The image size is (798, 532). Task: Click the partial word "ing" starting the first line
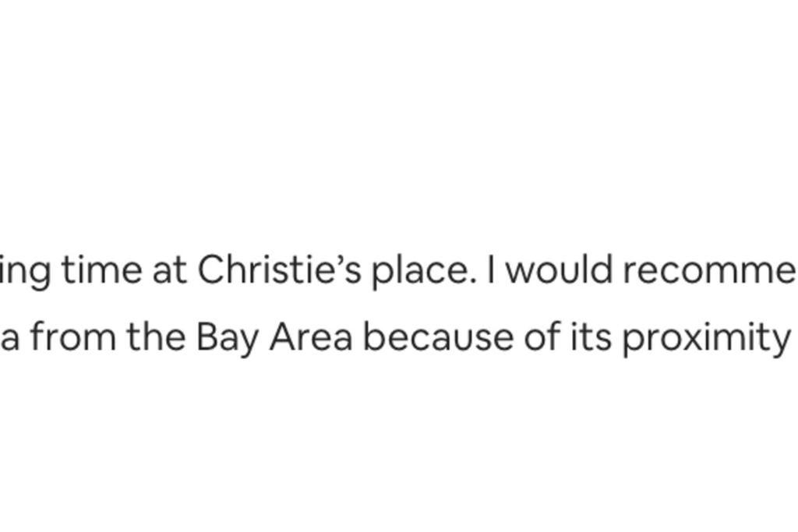24,272
